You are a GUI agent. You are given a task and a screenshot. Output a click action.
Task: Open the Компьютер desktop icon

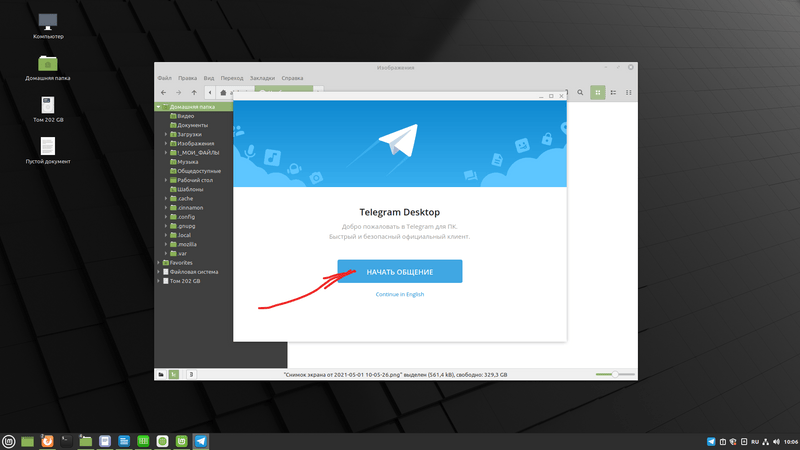coord(48,26)
